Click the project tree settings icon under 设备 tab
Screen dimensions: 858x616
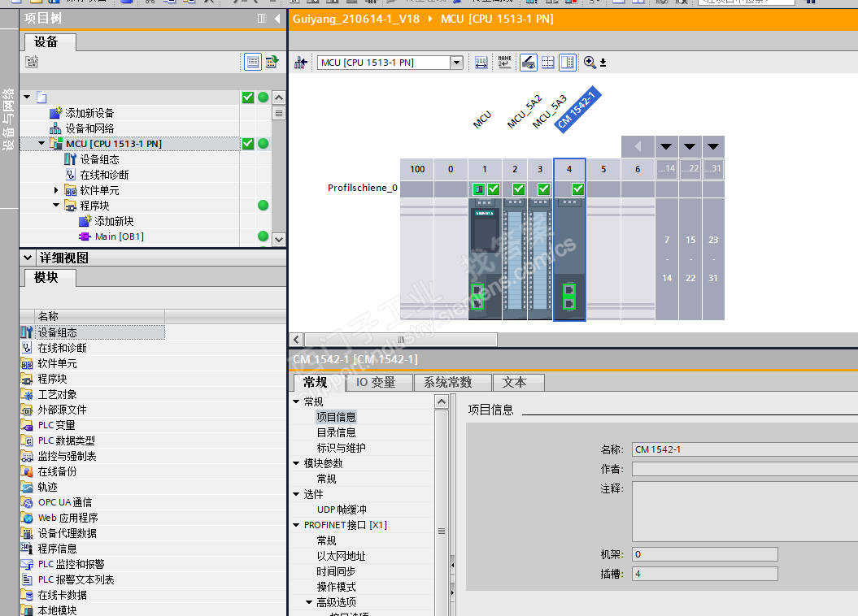[x=32, y=62]
